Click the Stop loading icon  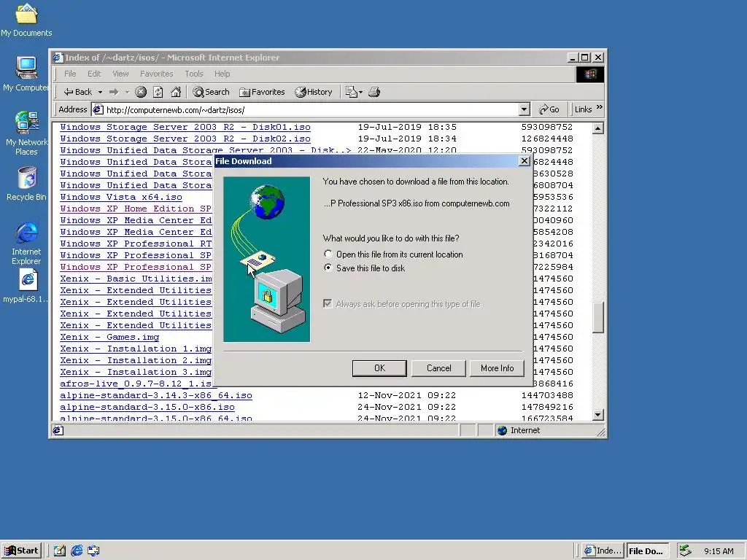point(141,92)
